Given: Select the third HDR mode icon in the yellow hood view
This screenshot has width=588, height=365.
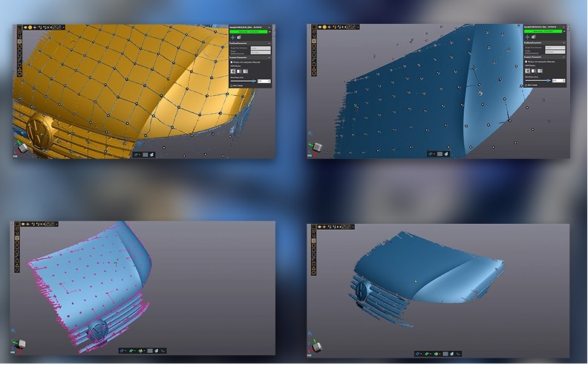Looking at the screenshot, I should (x=245, y=71).
